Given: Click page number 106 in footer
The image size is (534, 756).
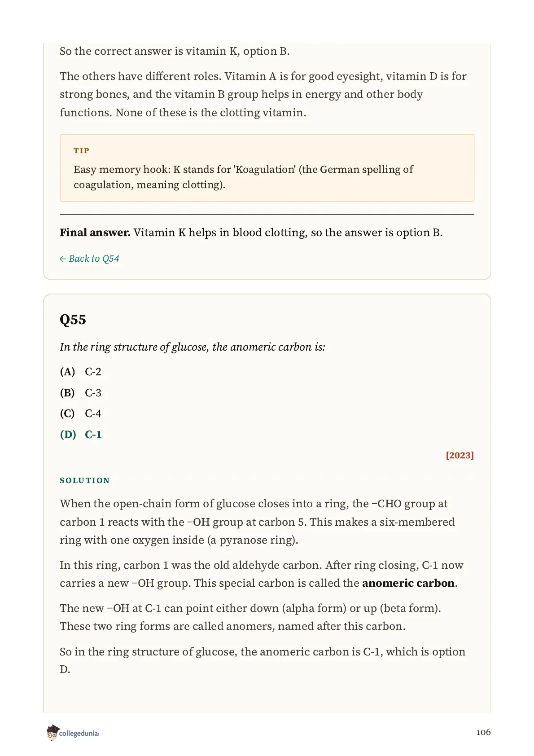Looking at the screenshot, I should click(483, 732).
